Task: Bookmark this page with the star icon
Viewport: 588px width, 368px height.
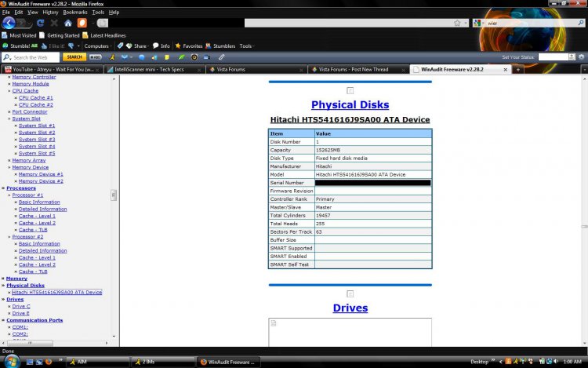Action: (457, 23)
